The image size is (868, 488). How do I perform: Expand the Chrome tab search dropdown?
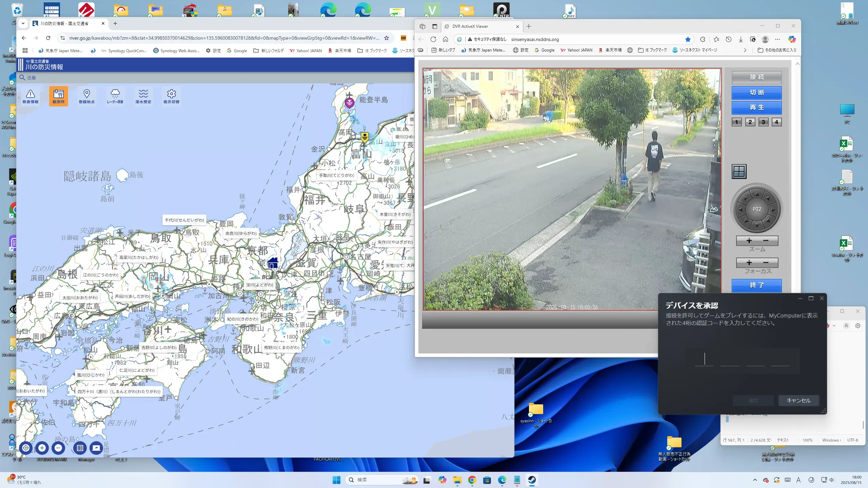tap(23, 23)
